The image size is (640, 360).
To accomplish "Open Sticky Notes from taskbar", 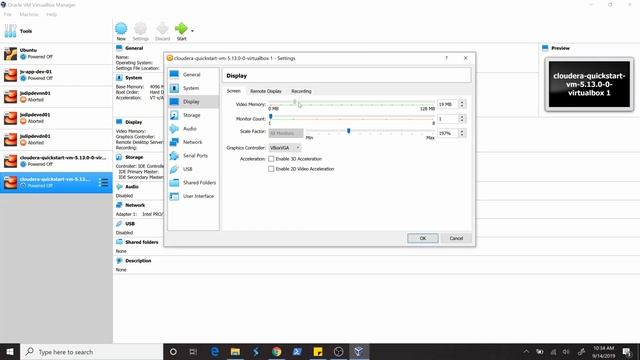I will point(318,352).
